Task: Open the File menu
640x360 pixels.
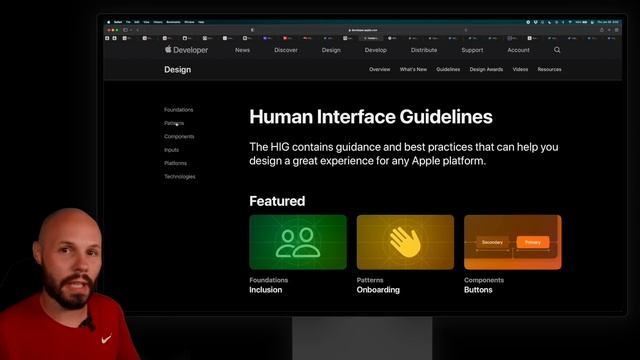Action: [128, 22]
